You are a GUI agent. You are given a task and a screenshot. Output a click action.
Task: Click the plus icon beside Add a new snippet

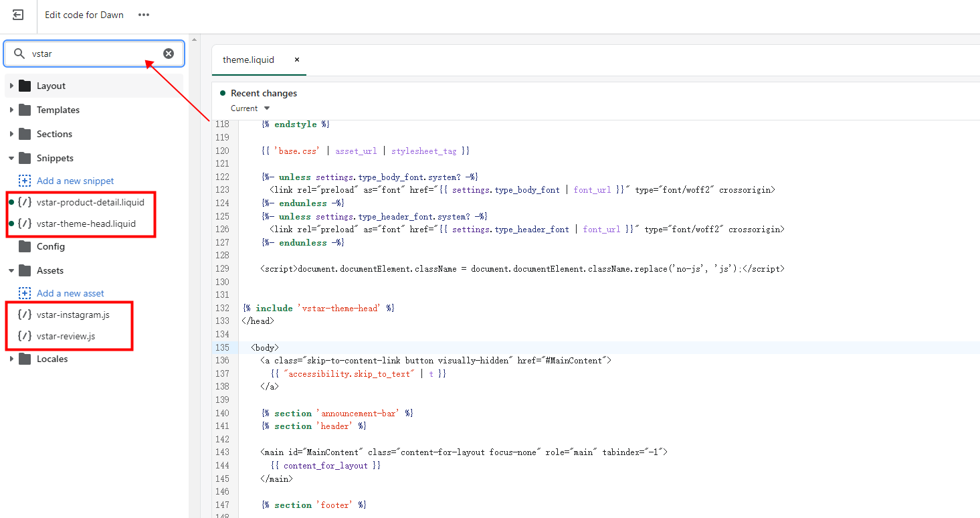25,181
